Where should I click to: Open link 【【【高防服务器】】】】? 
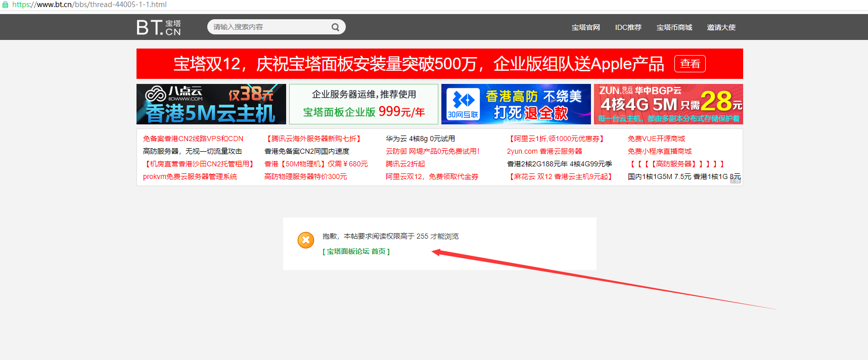[677, 164]
